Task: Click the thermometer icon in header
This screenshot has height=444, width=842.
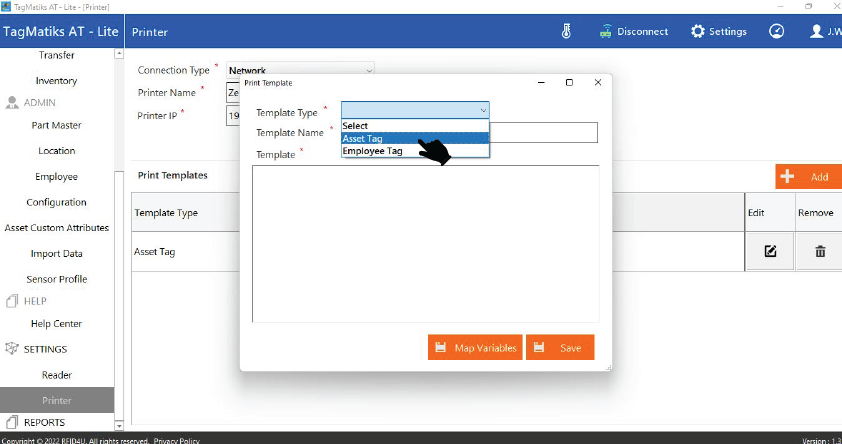Action: coord(566,31)
